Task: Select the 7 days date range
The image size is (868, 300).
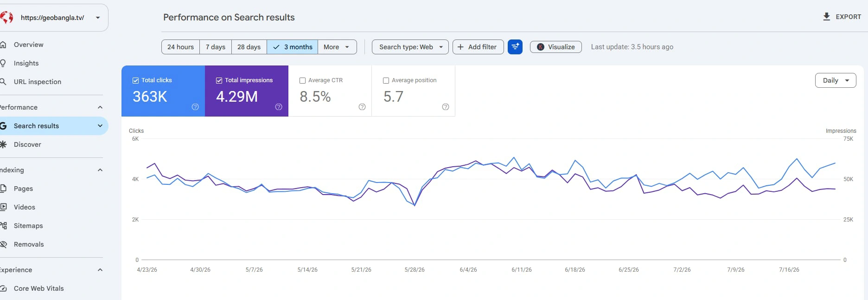Action: (x=216, y=47)
